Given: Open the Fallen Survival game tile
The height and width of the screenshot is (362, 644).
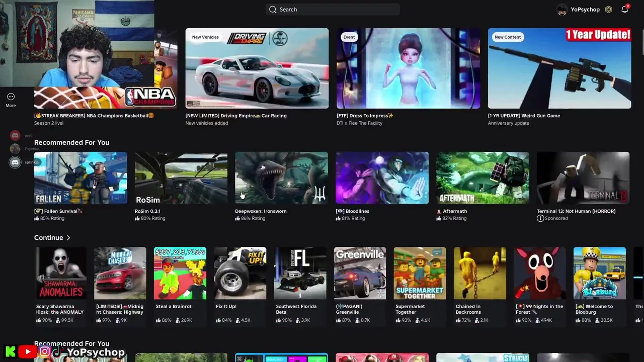Looking at the screenshot, I should 80,178.
